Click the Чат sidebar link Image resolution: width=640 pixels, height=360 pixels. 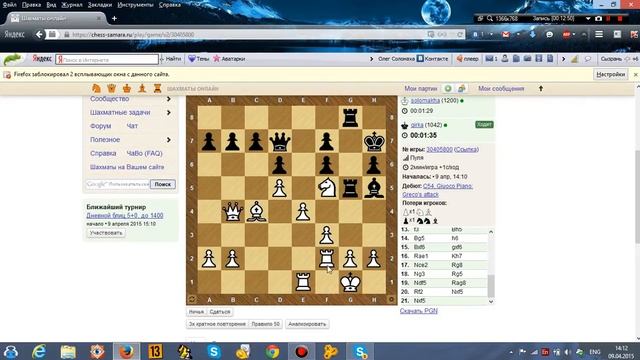[132, 126]
